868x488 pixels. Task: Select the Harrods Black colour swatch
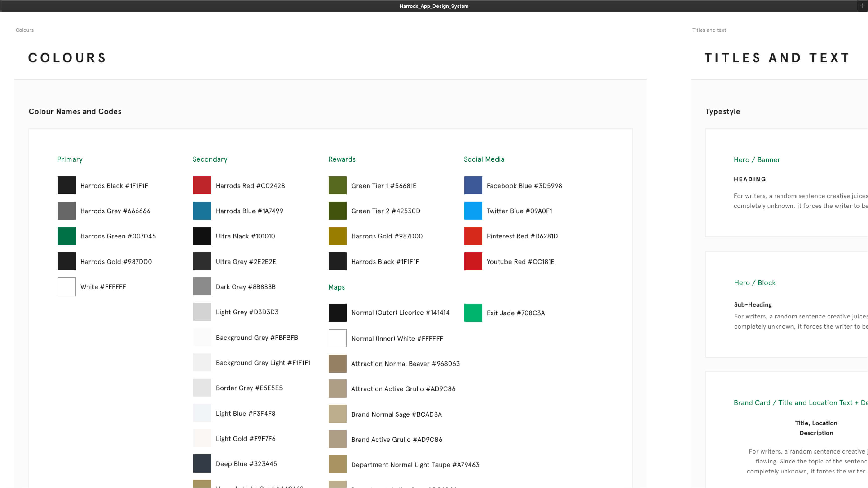tap(66, 185)
